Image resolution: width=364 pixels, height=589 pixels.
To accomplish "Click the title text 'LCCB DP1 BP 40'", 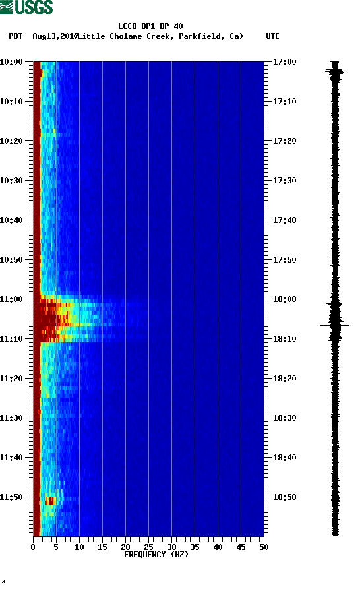I will coord(150,26).
